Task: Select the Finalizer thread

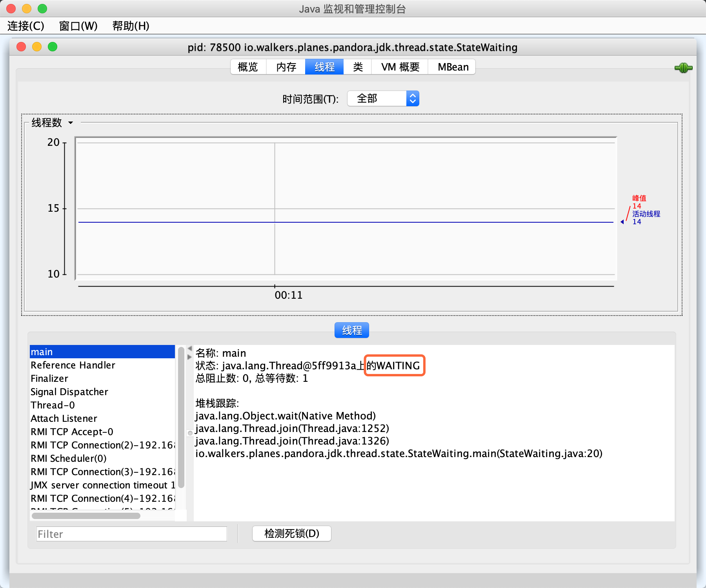Action: [x=49, y=378]
